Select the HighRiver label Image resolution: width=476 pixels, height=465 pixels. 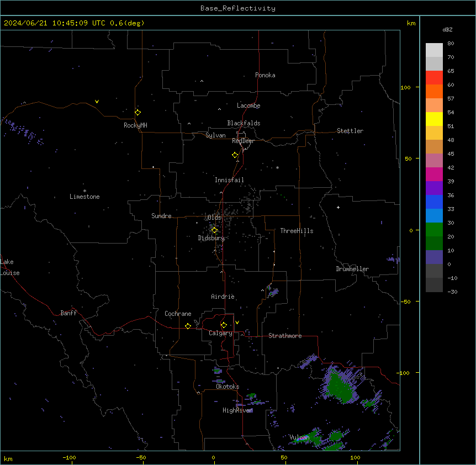(237, 410)
